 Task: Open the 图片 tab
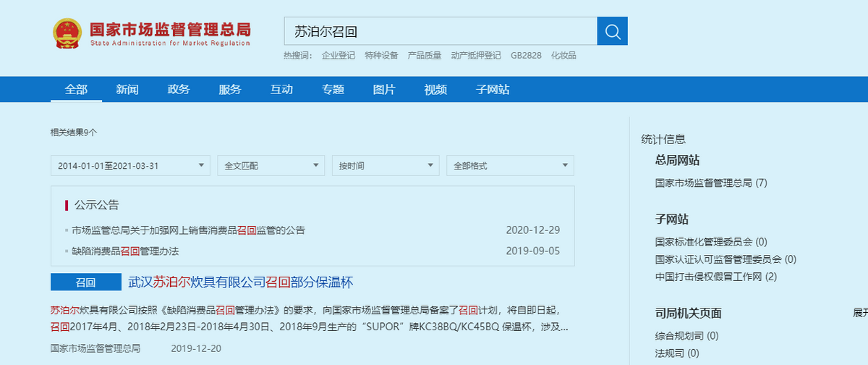384,90
